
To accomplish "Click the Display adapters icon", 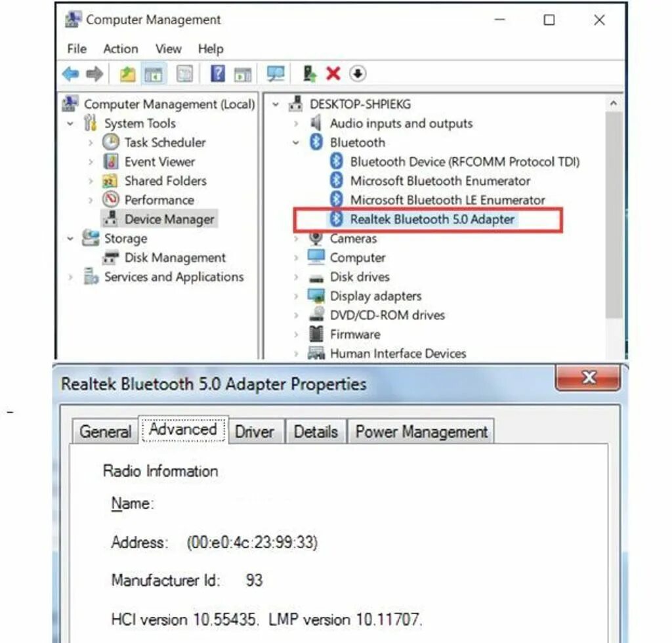I will point(316,295).
